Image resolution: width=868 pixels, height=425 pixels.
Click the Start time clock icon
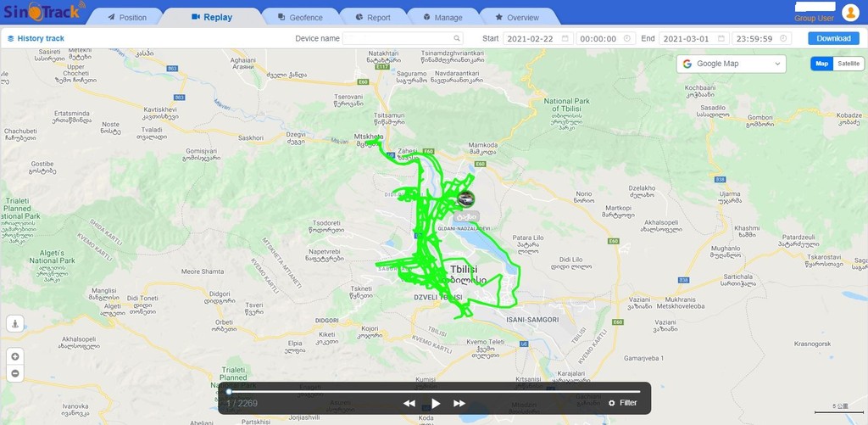pyautogui.click(x=627, y=38)
